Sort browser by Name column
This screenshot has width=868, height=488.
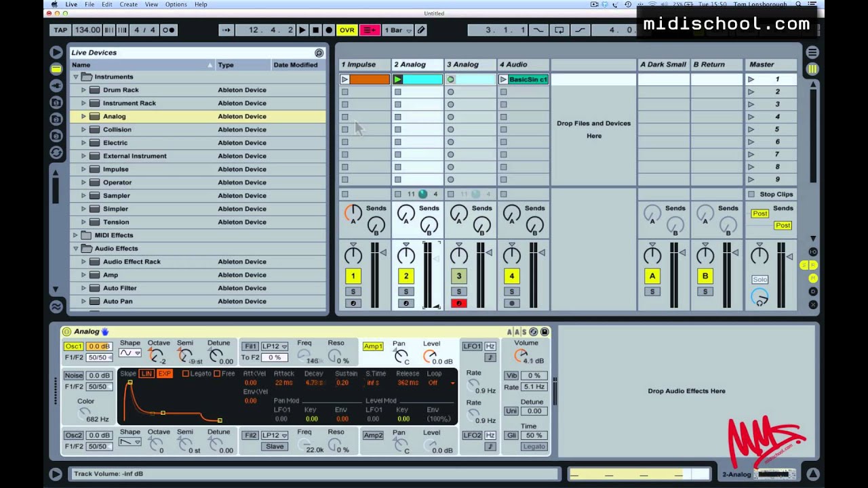(x=142, y=65)
